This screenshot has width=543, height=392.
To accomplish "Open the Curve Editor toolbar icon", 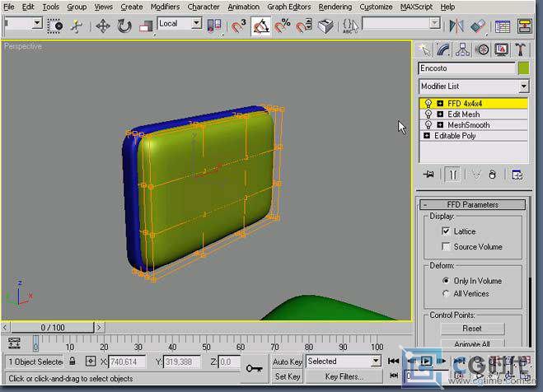I will click(525, 26).
